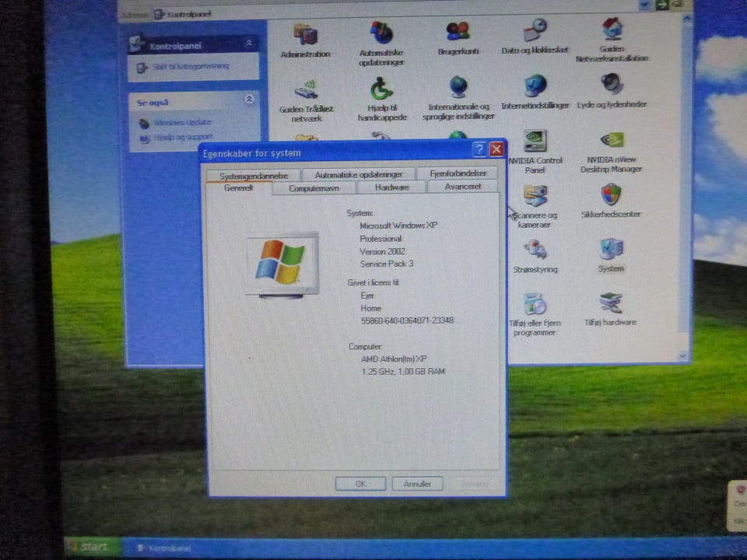Switch to the Hardware tab
The height and width of the screenshot is (560, 747).
(391, 187)
